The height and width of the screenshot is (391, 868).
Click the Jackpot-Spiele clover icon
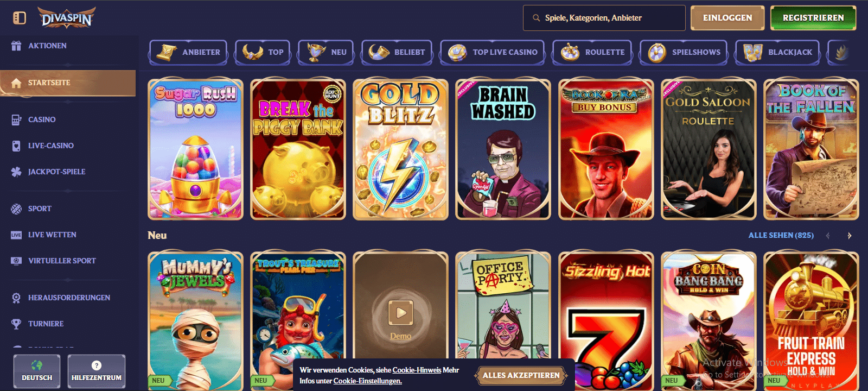pyautogui.click(x=16, y=172)
